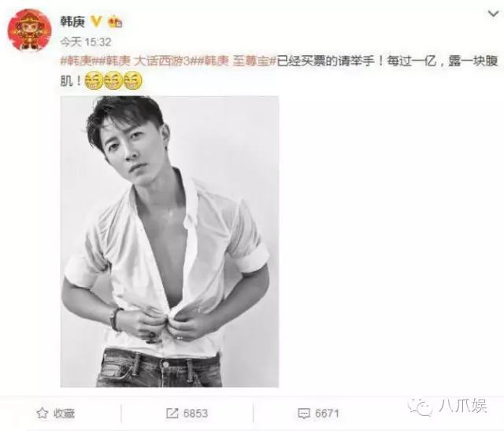Open the 韩庚 username profile link

[73, 22]
